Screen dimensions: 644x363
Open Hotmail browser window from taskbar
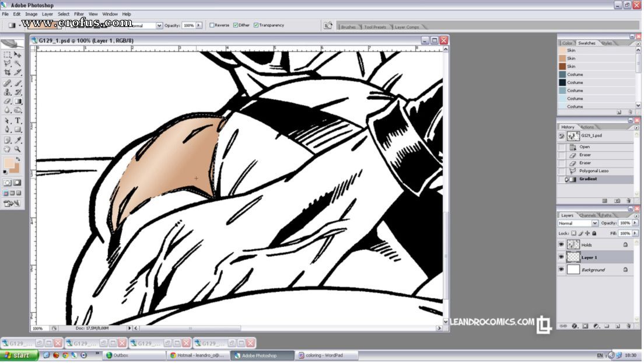click(197, 355)
